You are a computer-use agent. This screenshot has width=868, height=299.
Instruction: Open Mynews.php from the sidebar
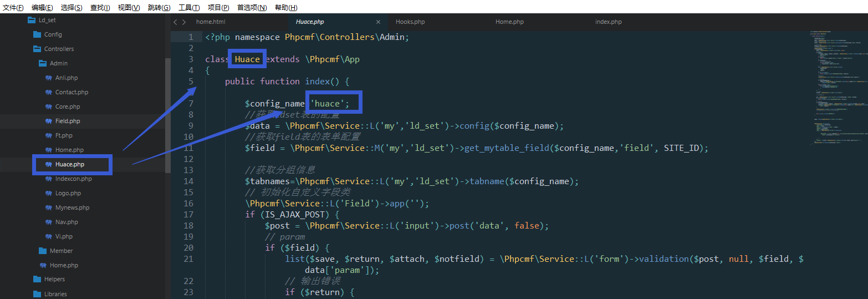(x=72, y=207)
